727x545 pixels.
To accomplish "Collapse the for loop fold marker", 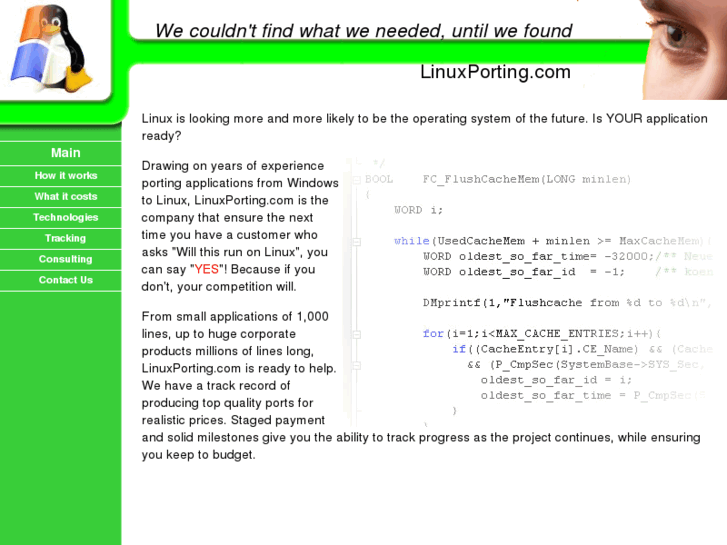I will click(357, 334).
